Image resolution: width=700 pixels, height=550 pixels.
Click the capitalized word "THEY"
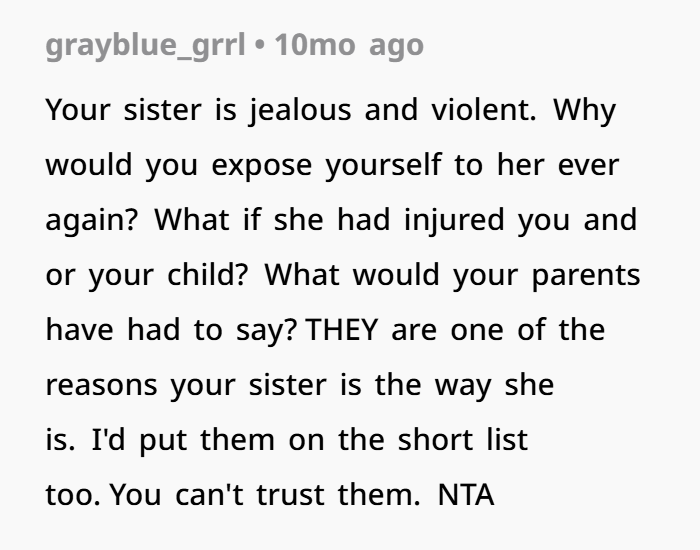coord(345,329)
